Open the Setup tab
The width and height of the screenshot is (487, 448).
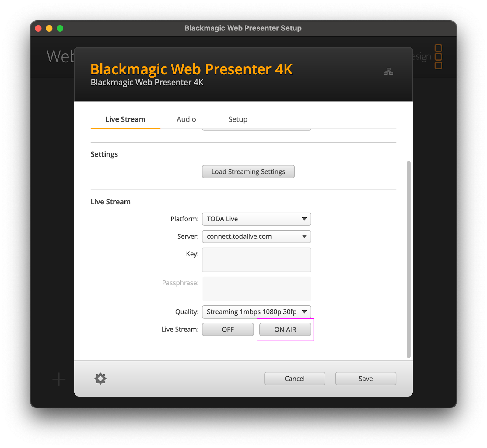238,119
